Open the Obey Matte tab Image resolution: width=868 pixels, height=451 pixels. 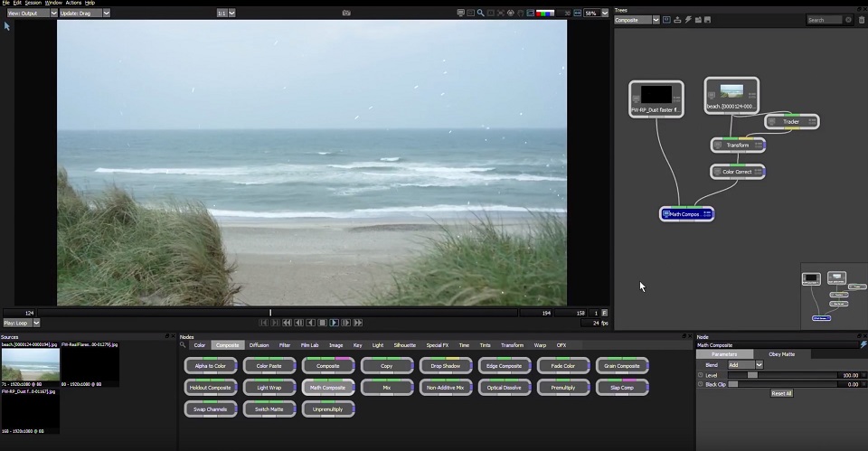781,354
